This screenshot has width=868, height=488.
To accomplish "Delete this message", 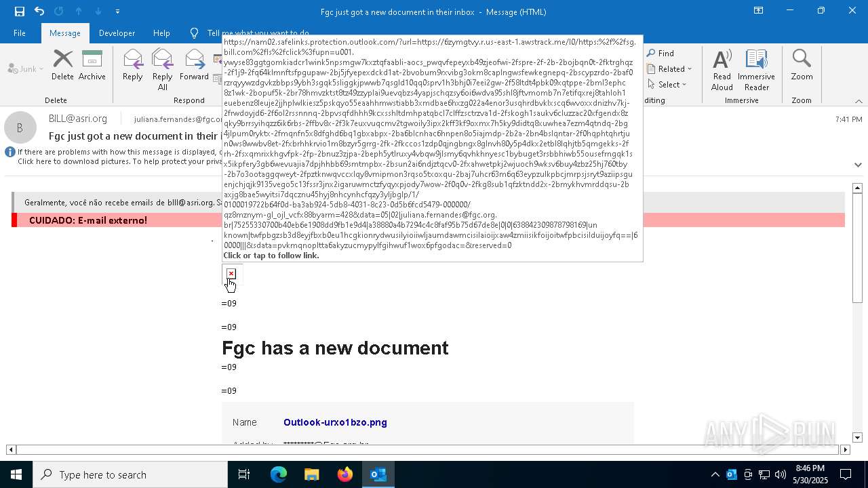I will [62, 65].
